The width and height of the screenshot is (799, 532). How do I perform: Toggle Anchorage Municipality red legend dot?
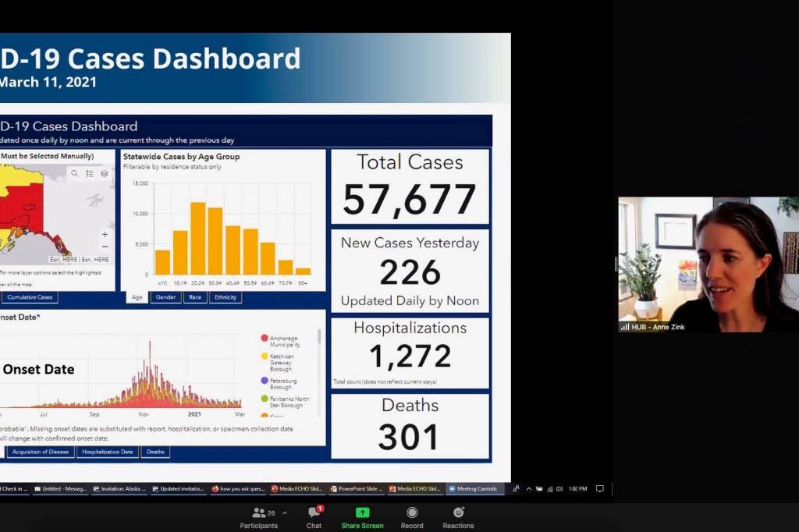265,339
